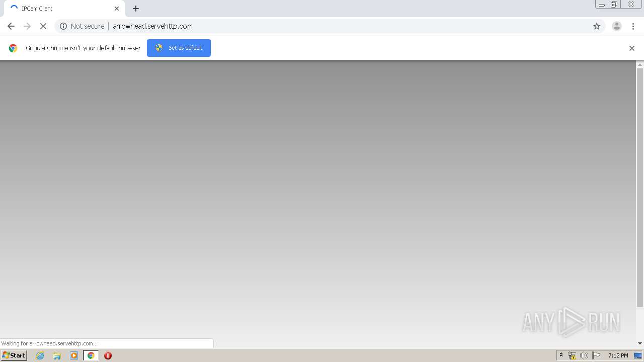Go back to the previous page
Image resolution: width=644 pixels, height=362 pixels.
(x=11, y=26)
